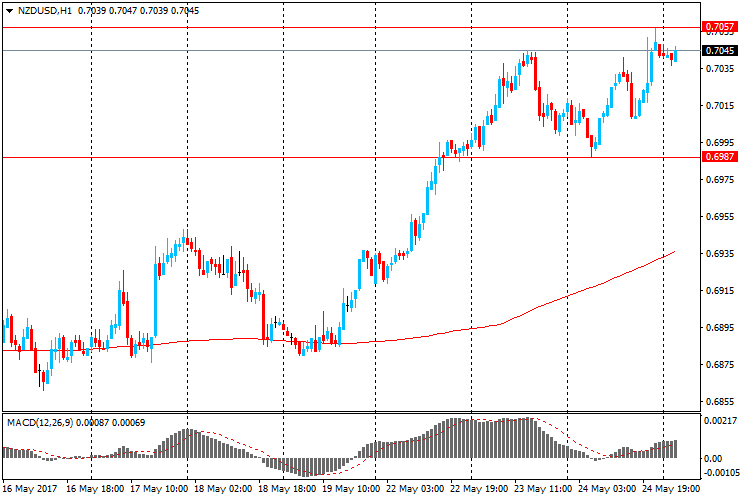Viewport: 740px width, 500px height.
Task: Click the 0.6975 price scale value
Action: [x=720, y=180]
